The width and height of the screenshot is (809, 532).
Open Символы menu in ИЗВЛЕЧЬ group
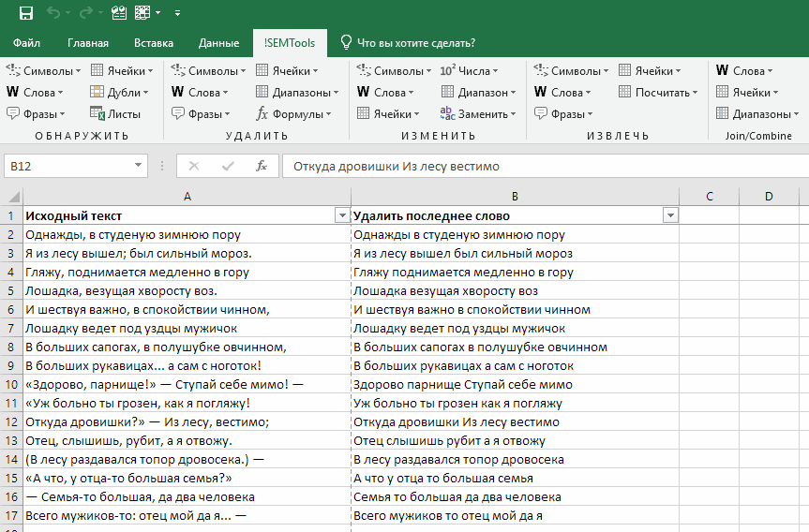(571, 70)
